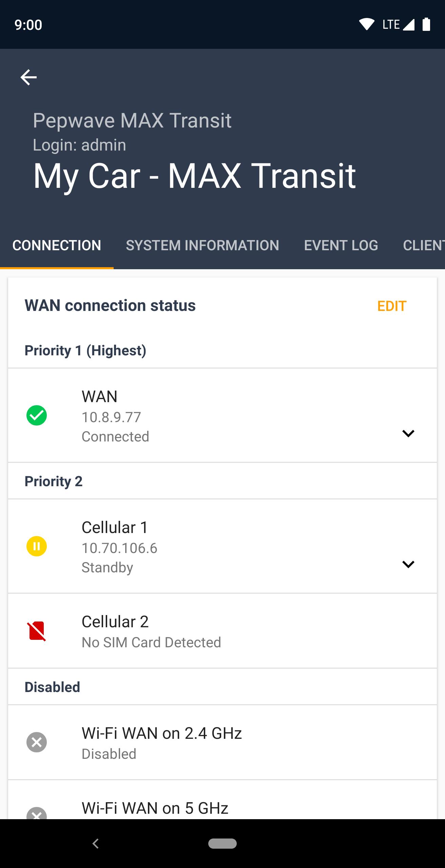Select the Connection tab
Viewport: 445px width, 868px height.
tap(57, 245)
